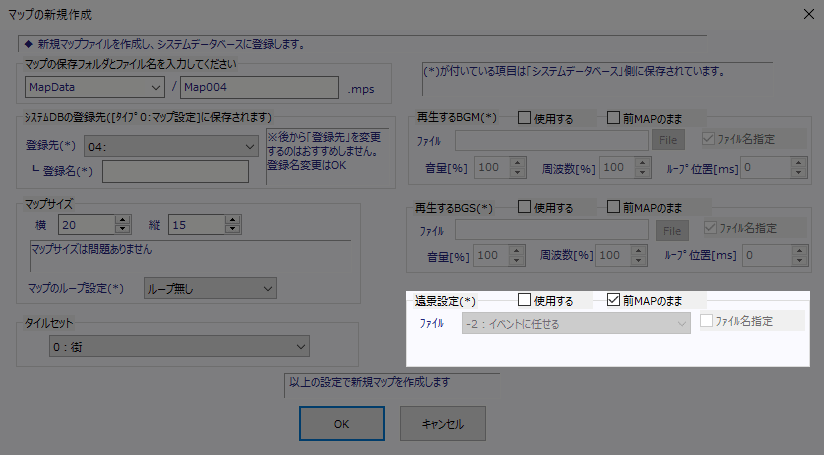Click the マップサイズは問題ありません message
Viewport: 824px width, 455px height.
(91, 249)
